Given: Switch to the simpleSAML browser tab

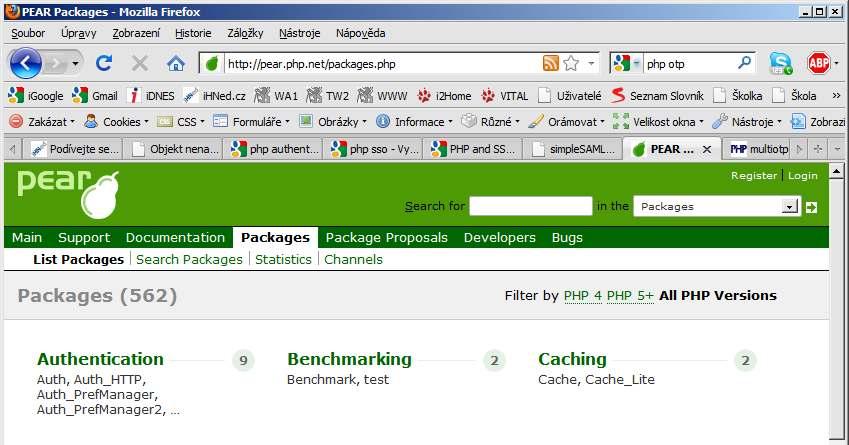Looking at the screenshot, I should click(x=573, y=149).
